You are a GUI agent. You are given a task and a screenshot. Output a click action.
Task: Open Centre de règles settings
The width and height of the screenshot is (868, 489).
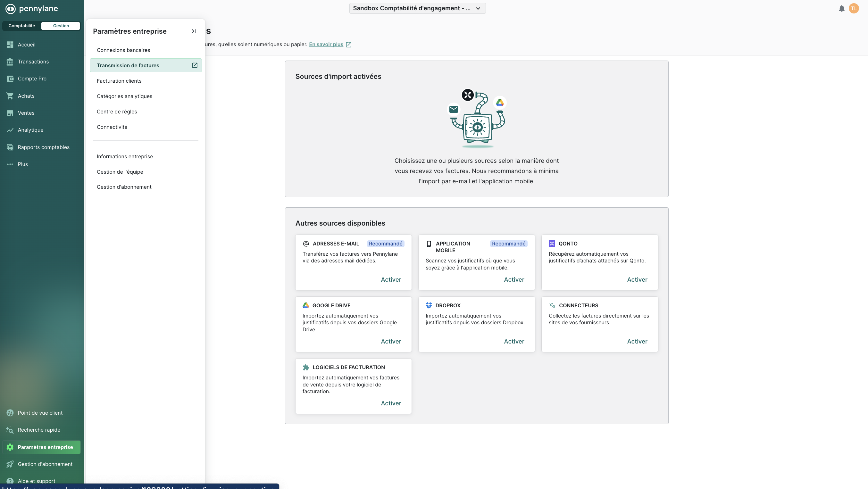click(146, 112)
